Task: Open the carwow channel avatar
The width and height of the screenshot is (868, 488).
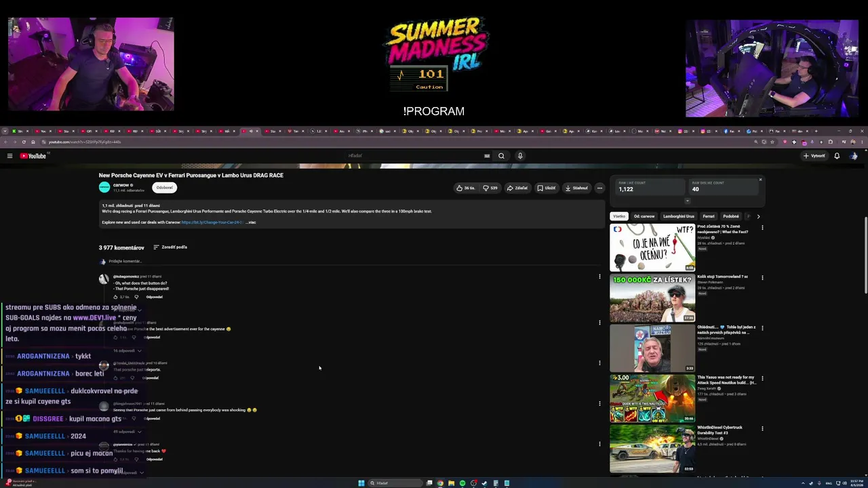Action: point(104,187)
